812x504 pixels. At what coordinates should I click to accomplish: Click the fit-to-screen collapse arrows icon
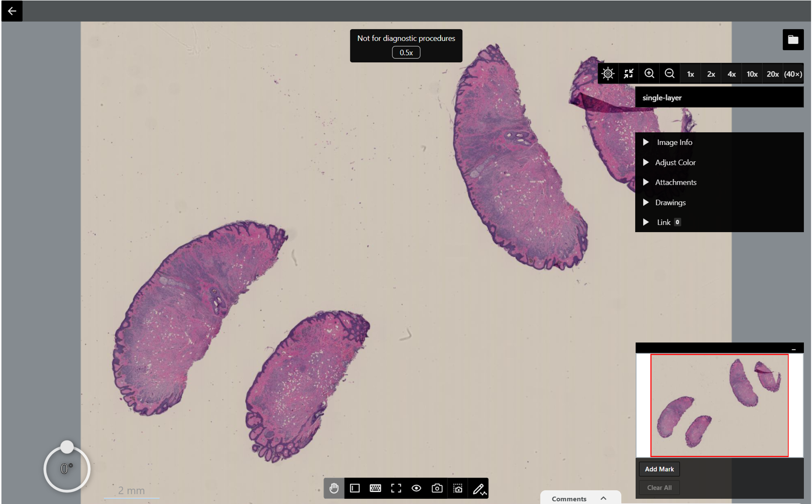pos(629,74)
